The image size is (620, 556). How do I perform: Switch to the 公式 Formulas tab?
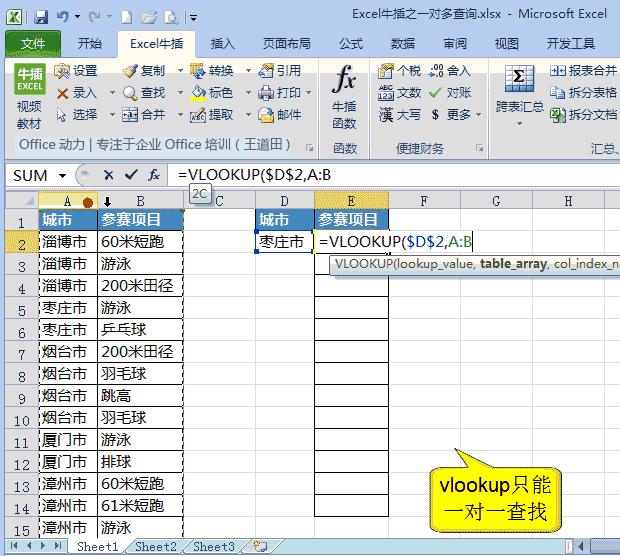(x=351, y=43)
